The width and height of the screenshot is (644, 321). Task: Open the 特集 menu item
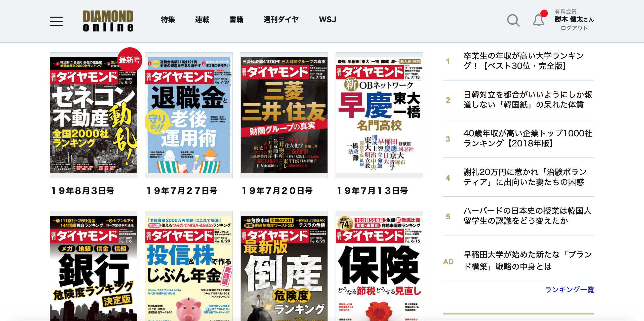(168, 19)
